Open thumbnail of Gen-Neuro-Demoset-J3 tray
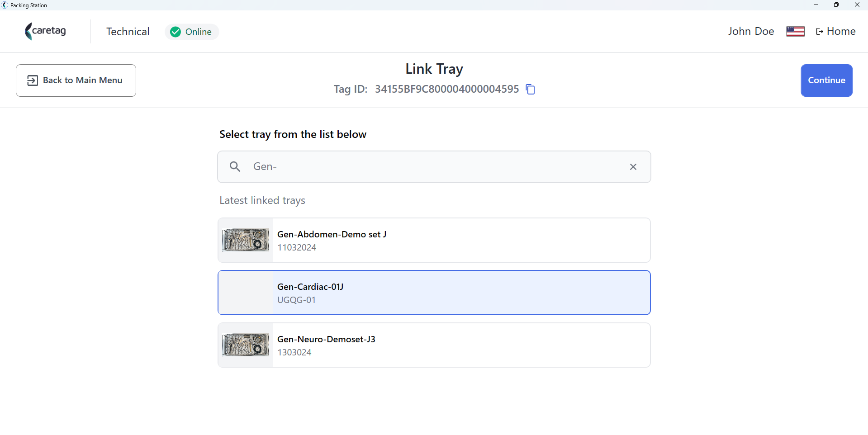 (246, 345)
